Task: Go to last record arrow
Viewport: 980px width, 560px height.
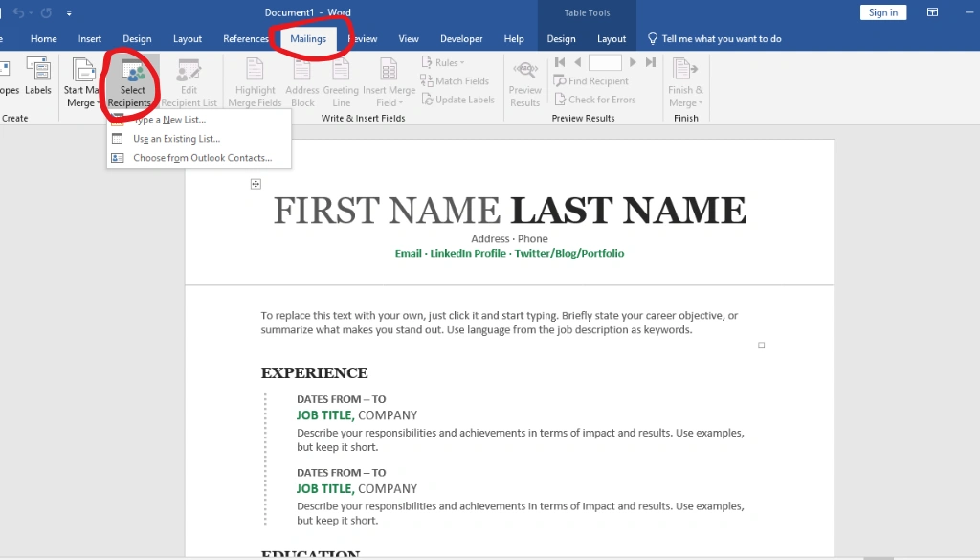Action: [x=651, y=62]
